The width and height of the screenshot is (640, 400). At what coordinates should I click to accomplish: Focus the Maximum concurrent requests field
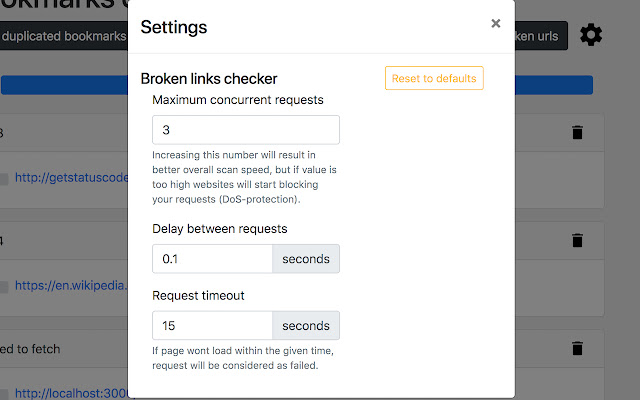(x=245, y=130)
